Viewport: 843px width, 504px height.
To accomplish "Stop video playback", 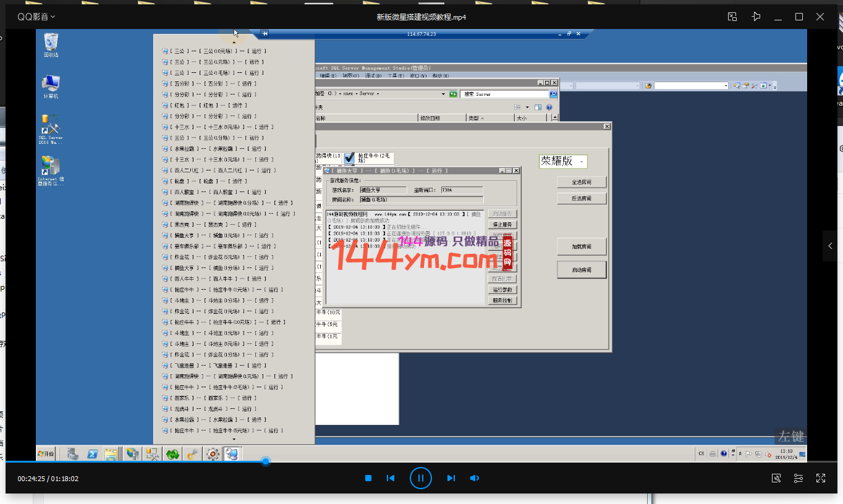I will [x=368, y=478].
